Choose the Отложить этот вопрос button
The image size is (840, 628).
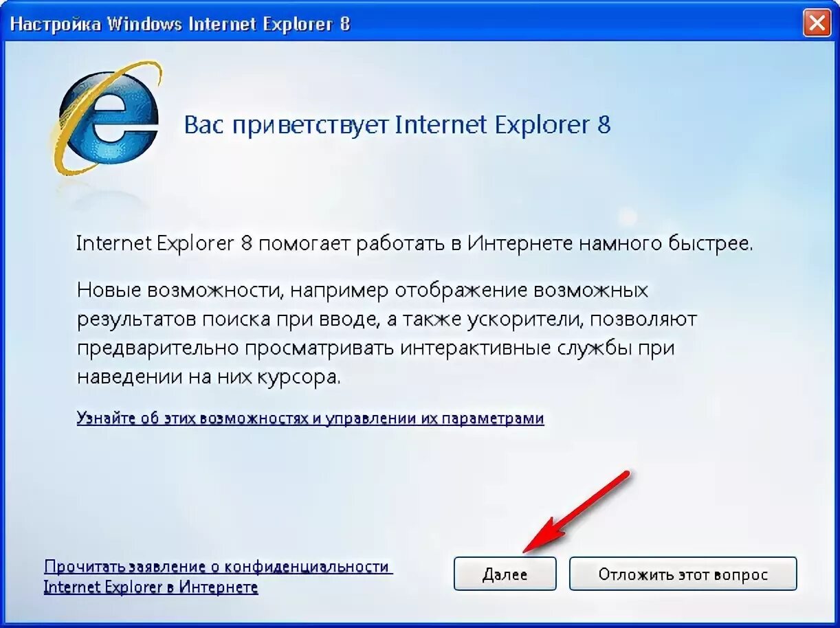683,574
